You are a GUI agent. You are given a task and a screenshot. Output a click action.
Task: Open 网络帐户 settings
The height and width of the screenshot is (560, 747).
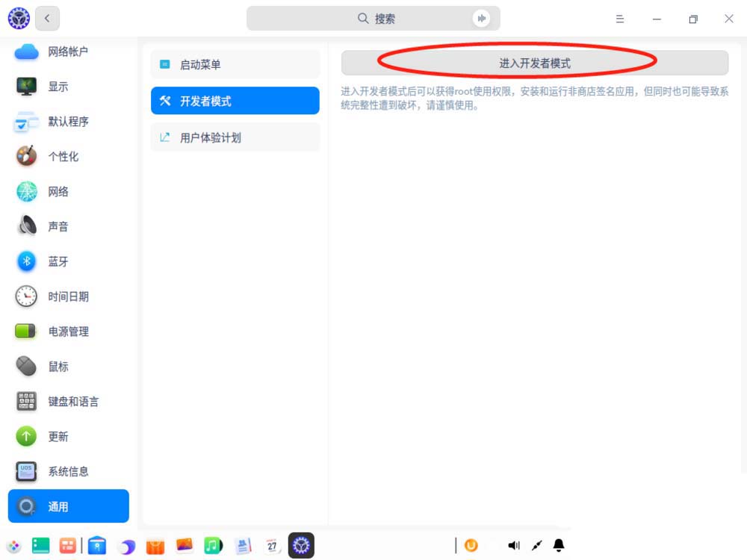click(68, 52)
